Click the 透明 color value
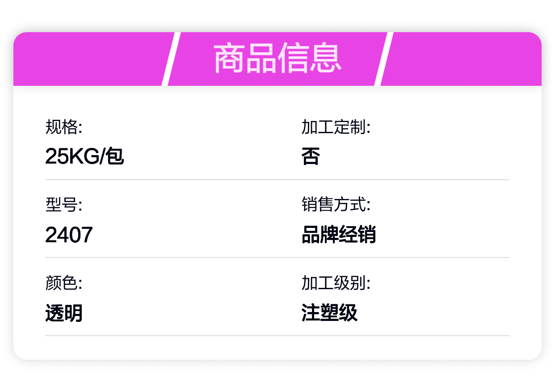 (64, 313)
